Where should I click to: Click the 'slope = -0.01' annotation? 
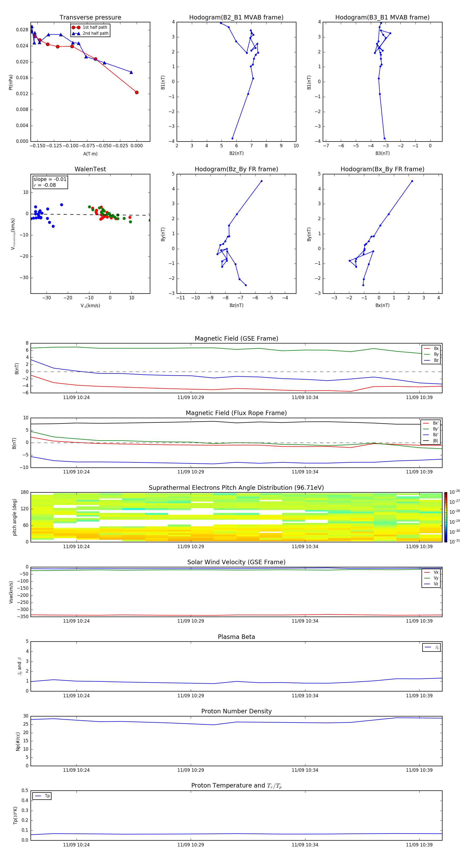(50, 179)
